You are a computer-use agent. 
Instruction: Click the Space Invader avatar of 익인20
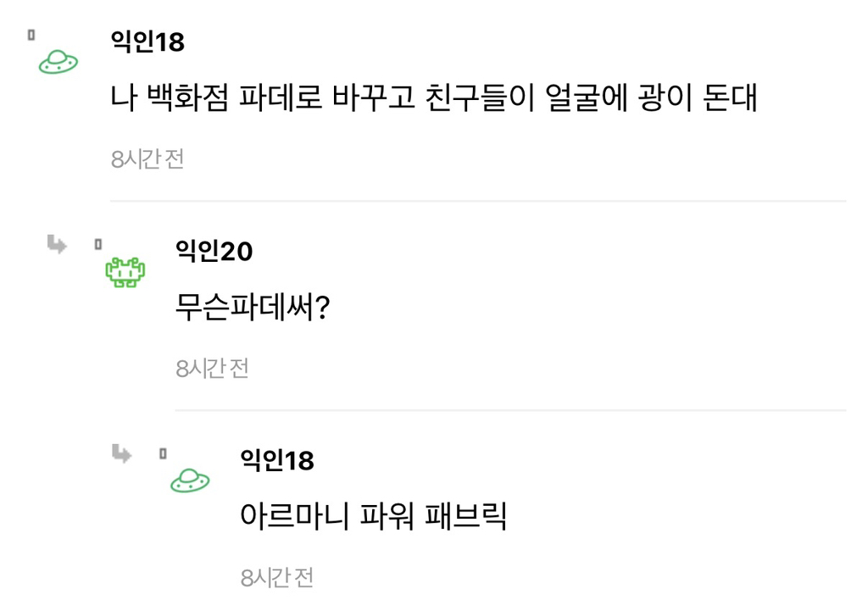[x=125, y=272]
